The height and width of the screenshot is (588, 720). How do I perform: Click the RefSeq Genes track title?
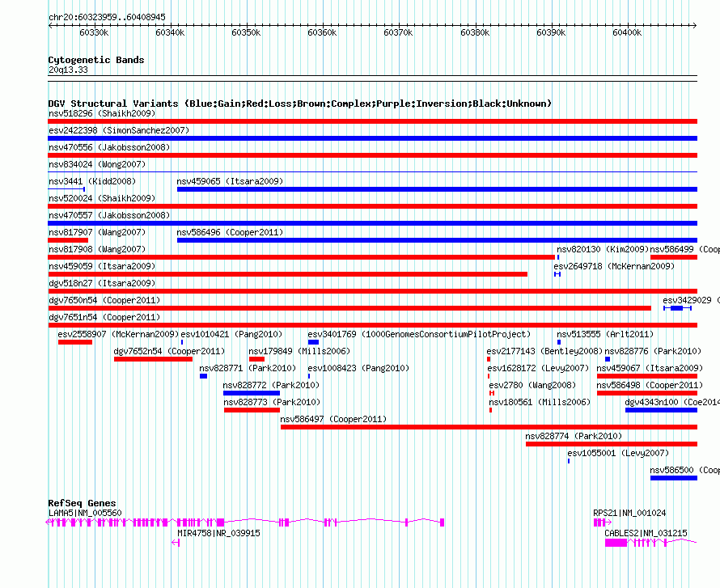(82, 503)
